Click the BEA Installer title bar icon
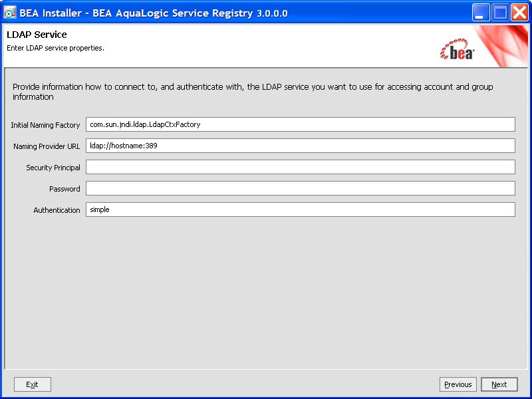The height and width of the screenshot is (399, 532). coord(10,13)
